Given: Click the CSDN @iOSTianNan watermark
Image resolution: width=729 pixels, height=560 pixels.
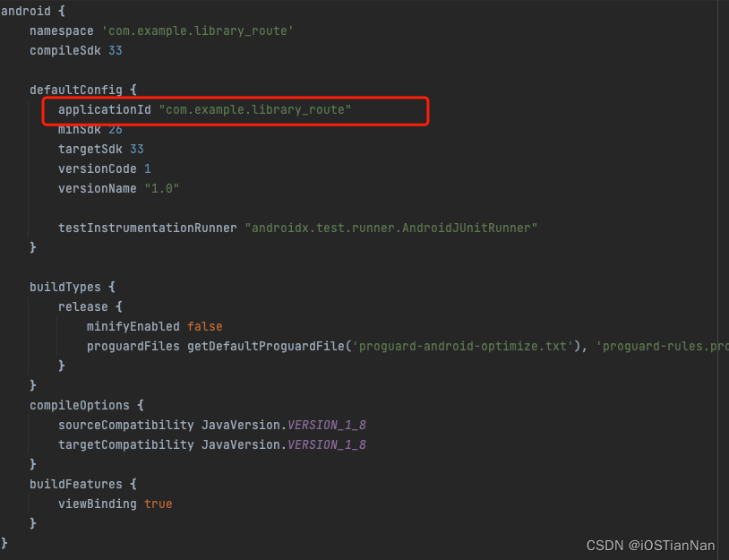Looking at the screenshot, I should click(x=650, y=545).
